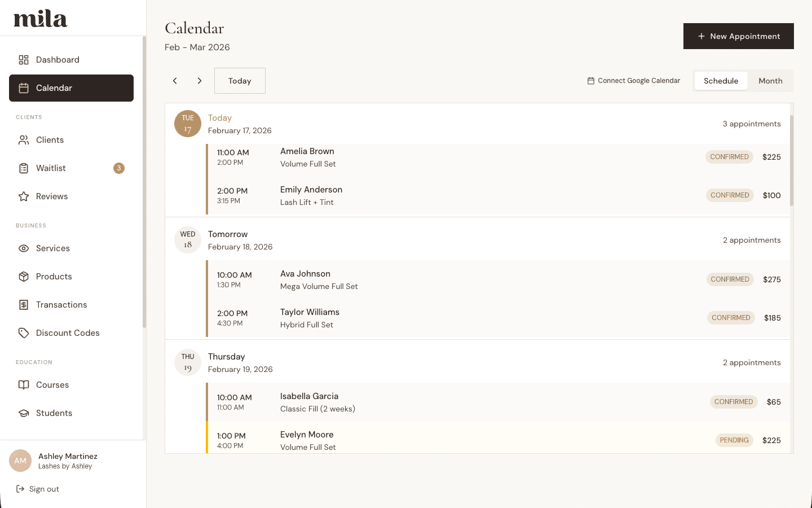Go to previous period with left chevron
812x508 pixels.
[175, 81]
